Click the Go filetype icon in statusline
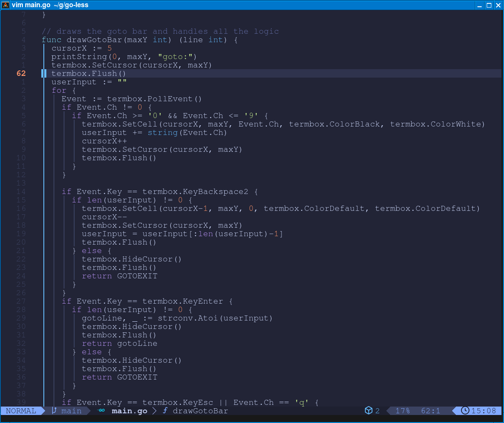This screenshot has height=423, width=504. (101, 411)
